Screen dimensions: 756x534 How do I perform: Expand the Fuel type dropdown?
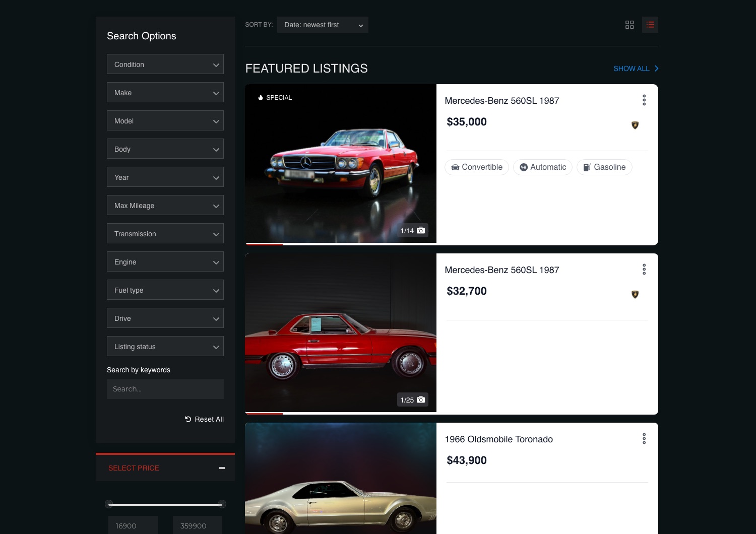tap(165, 290)
